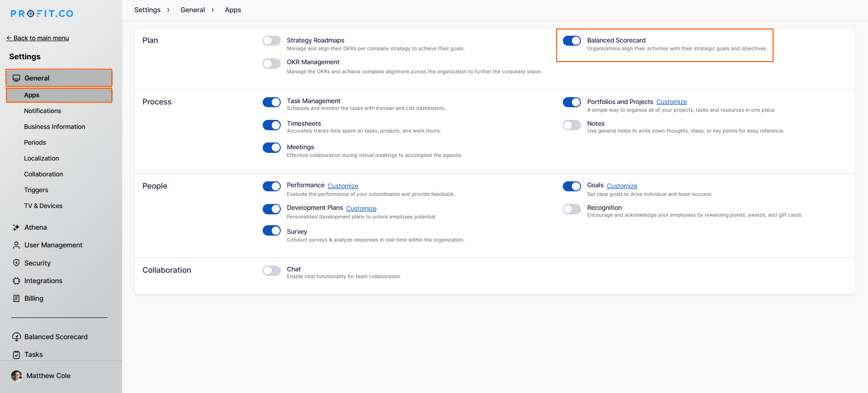The width and height of the screenshot is (868, 393).
Task: Click the Tasks clipboard icon
Action: click(x=16, y=355)
